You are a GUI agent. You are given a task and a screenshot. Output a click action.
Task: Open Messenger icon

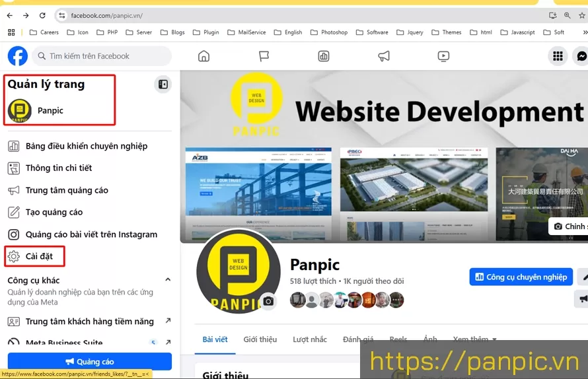coord(581,56)
